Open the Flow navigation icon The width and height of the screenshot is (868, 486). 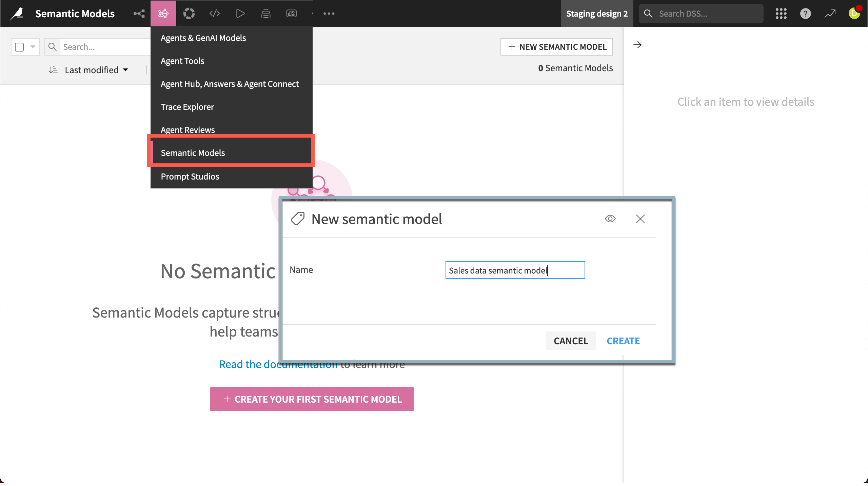(x=139, y=14)
